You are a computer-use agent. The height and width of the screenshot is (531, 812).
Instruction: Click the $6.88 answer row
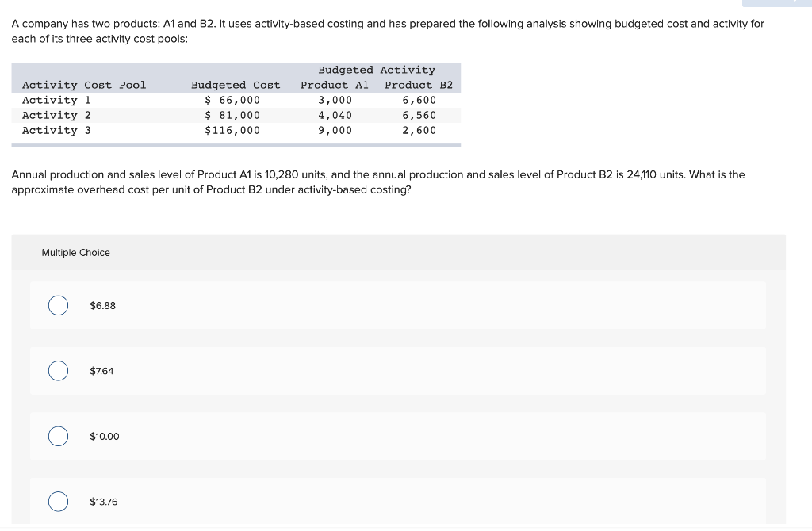[396, 305]
